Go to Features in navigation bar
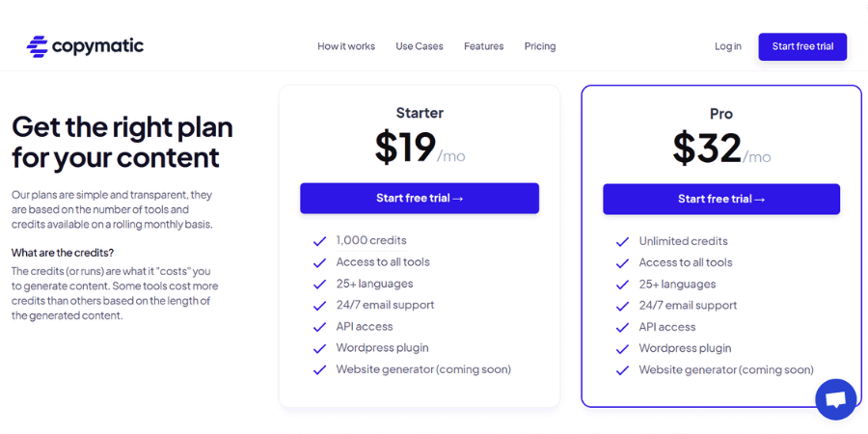The image size is (868, 434). coord(484,46)
